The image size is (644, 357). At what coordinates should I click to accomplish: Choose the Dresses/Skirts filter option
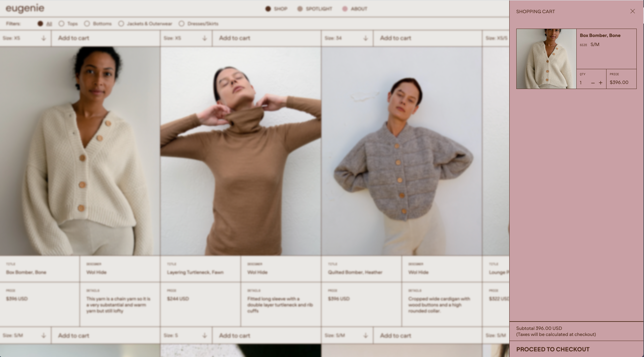tap(181, 23)
